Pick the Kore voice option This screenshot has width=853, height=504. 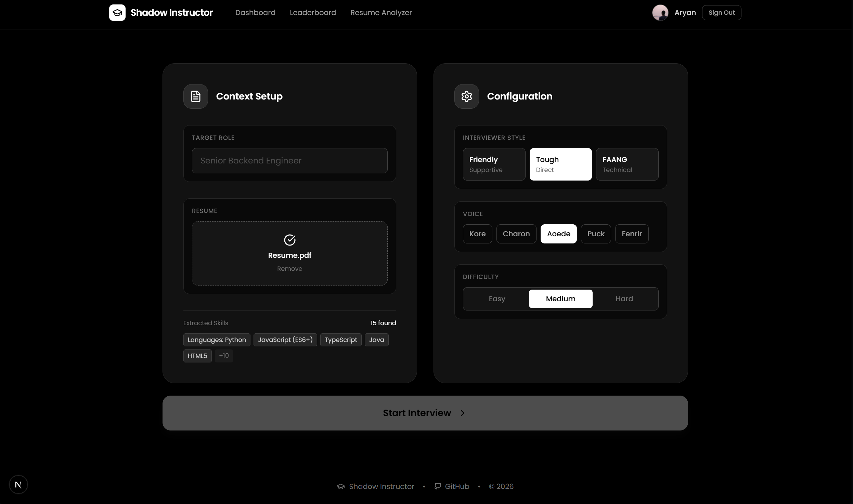click(x=477, y=234)
